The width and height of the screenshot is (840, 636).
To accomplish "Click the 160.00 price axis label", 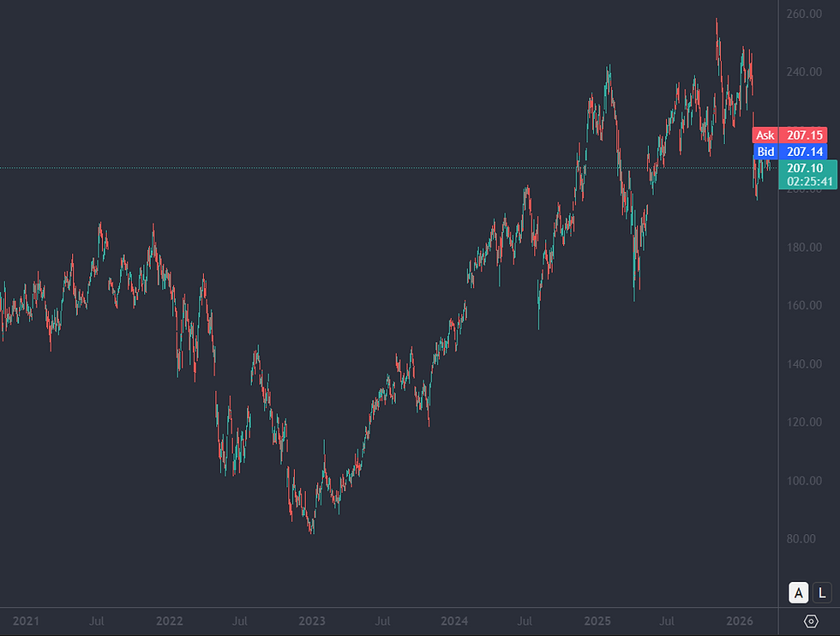I will click(804, 305).
